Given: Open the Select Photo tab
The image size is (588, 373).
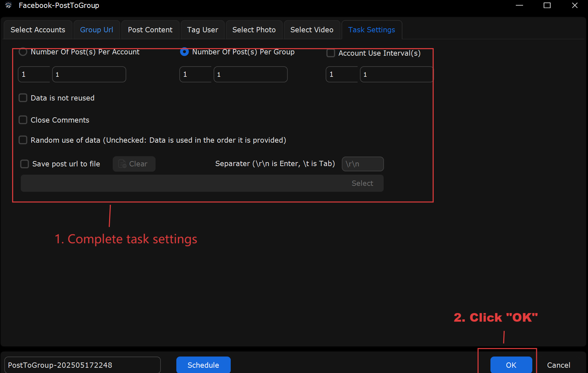Looking at the screenshot, I should pos(254,30).
